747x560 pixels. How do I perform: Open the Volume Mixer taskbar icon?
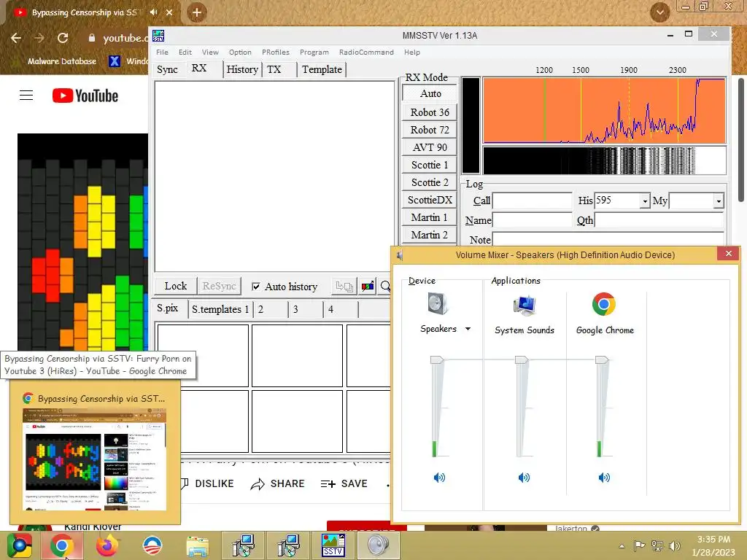pyautogui.click(x=379, y=545)
